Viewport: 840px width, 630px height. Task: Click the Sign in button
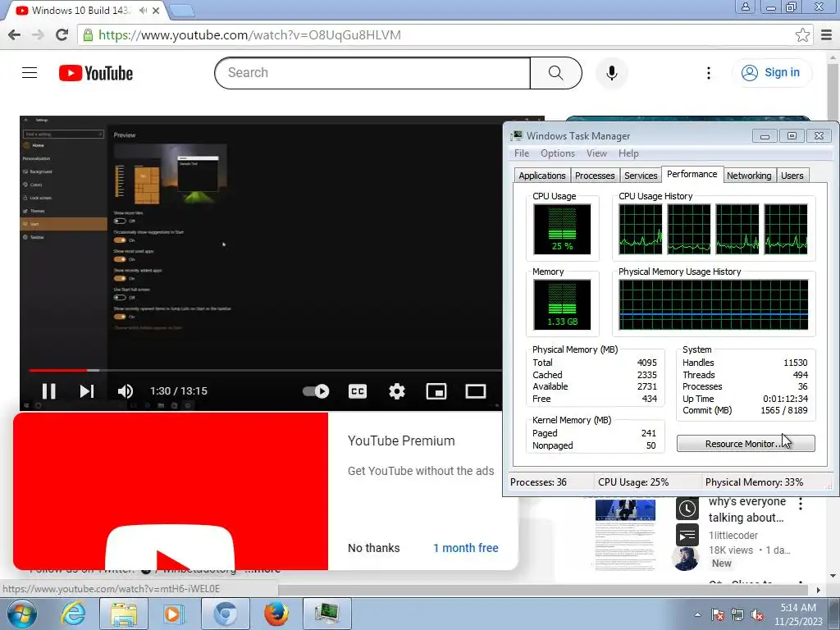(x=771, y=72)
